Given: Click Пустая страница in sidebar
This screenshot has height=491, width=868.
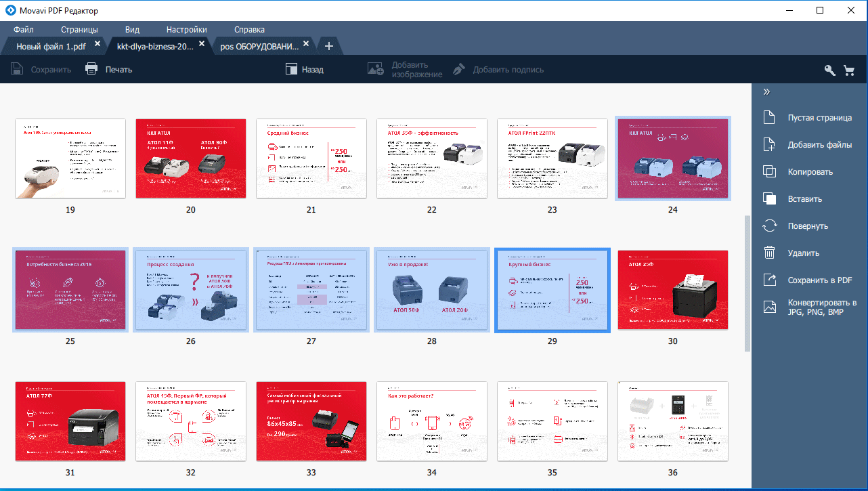Looking at the screenshot, I should pyautogui.click(x=820, y=118).
